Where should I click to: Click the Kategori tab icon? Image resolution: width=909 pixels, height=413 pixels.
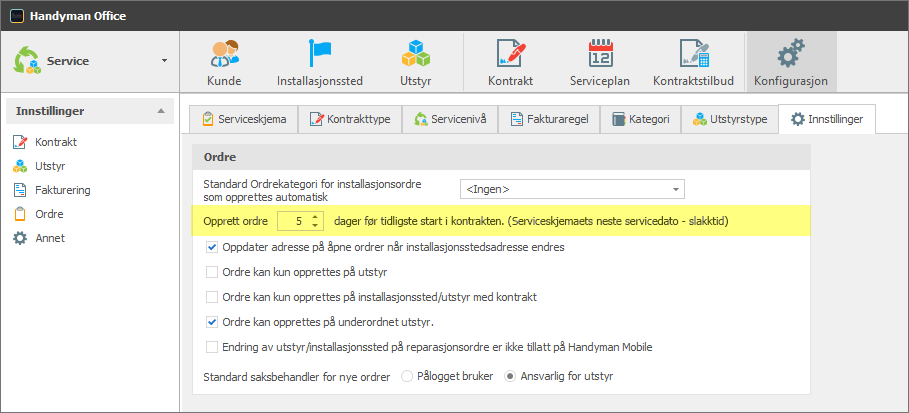tap(619, 119)
